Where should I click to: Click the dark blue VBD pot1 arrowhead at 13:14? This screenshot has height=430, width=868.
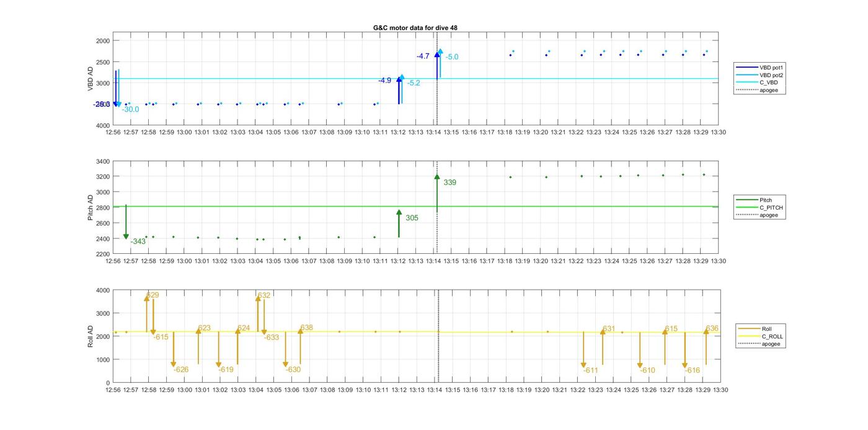(437, 54)
